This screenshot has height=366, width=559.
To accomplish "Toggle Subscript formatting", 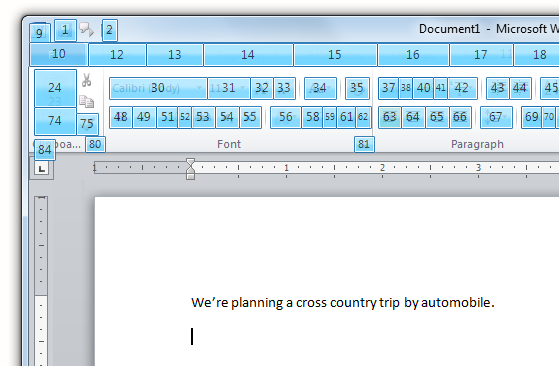I will [x=227, y=117].
